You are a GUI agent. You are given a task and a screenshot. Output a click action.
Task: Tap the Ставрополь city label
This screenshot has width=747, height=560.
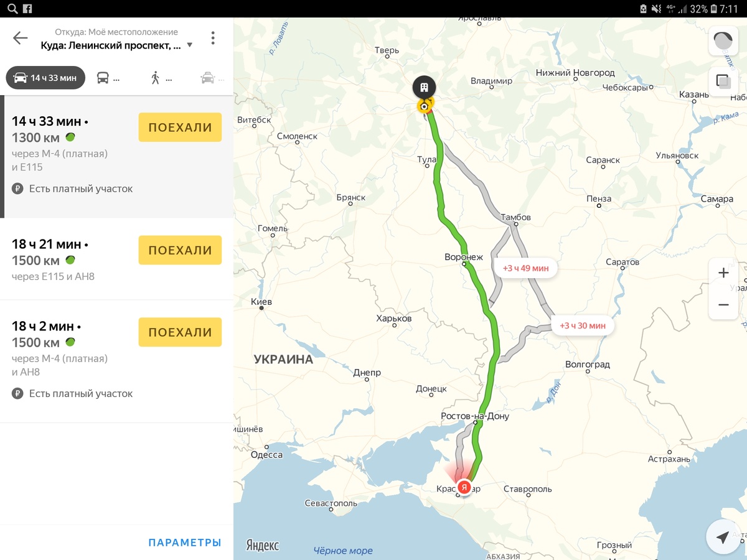pyautogui.click(x=528, y=489)
